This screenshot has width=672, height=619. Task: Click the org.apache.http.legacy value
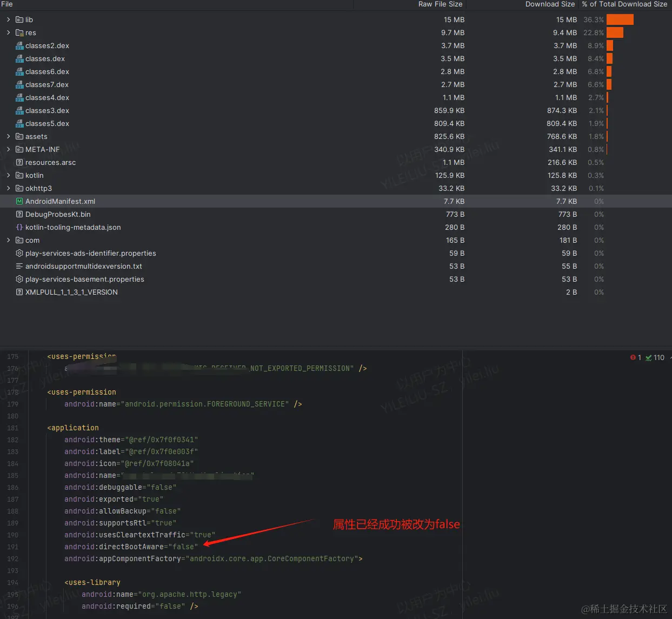[190, 594]
